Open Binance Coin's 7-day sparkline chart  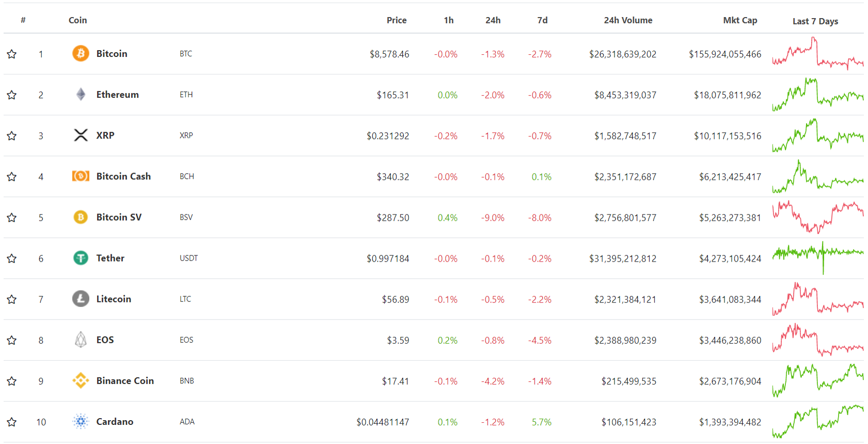click(818, 381)
